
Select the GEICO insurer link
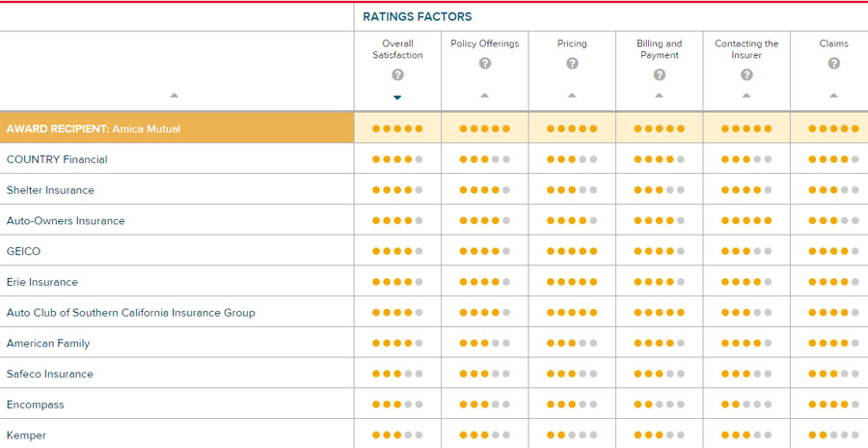click(x=23, y=251)
